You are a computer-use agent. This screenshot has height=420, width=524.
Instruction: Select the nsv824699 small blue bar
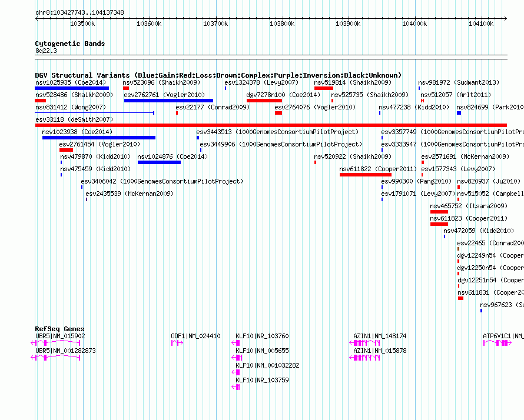pos(459,113)
